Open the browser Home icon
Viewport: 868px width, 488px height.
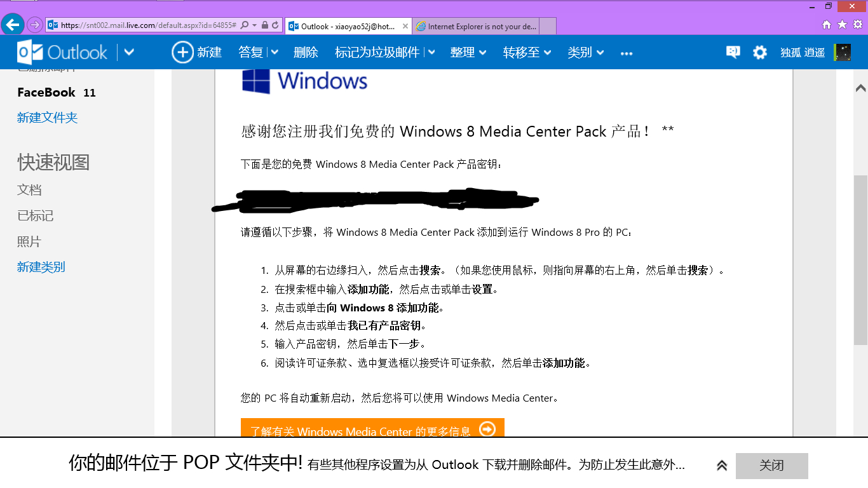click(x=827, y=25)
